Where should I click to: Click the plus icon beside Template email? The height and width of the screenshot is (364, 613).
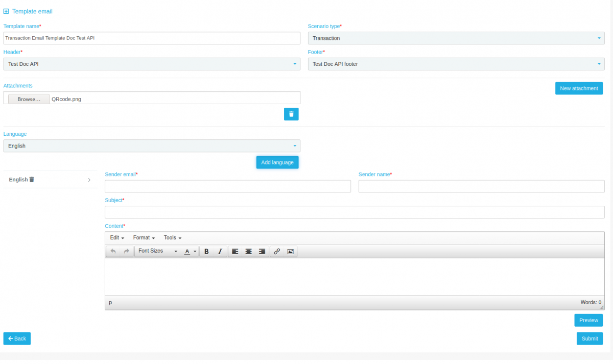pyautogui.click(x=6, y=11)
